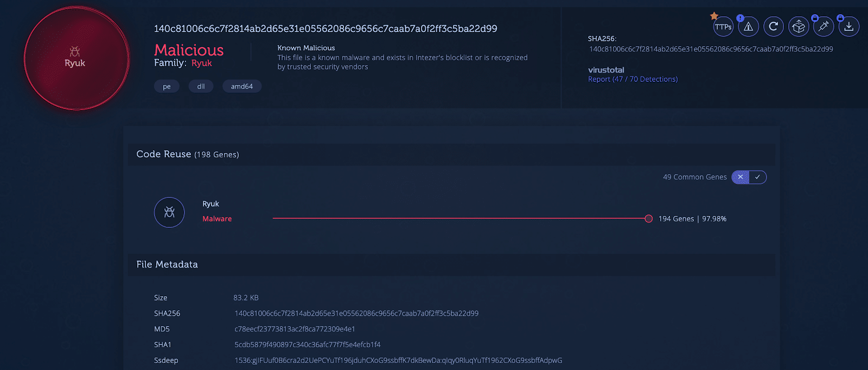This screenshot has height=370, width=868.
Task: Open the VirusTotal report link
Action: coord(633,79)
